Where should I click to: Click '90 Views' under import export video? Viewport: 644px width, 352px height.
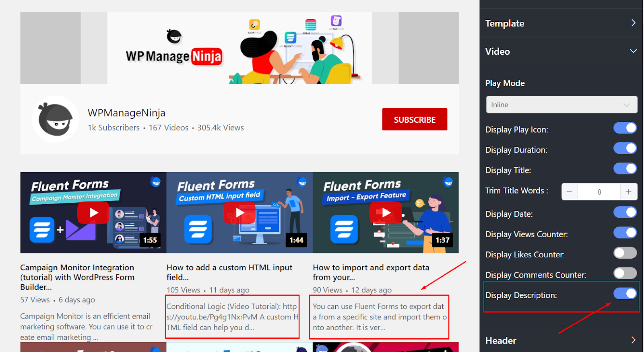328,290
